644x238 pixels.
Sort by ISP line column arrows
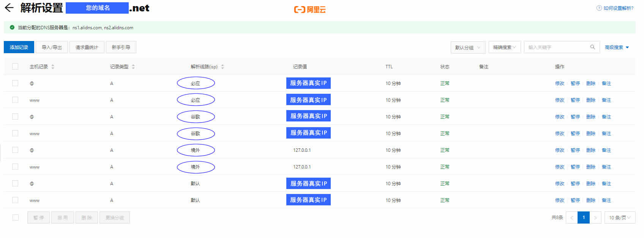click(223, 67)
